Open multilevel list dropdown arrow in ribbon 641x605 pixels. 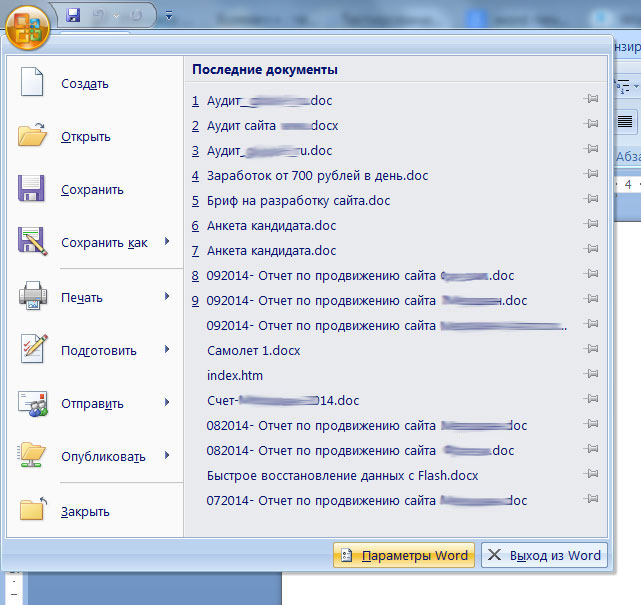click(636, 86)
